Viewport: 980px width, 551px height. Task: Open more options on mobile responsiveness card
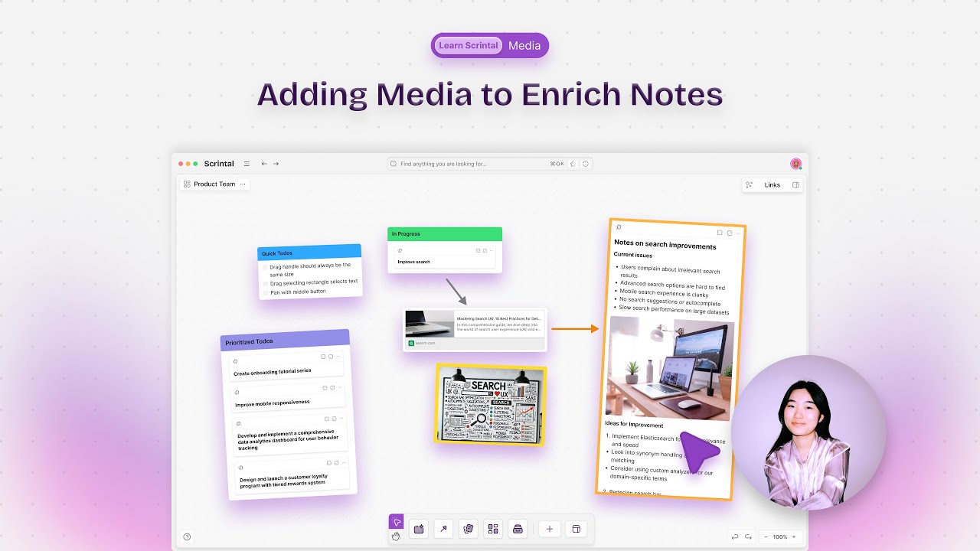click(341, 387)
